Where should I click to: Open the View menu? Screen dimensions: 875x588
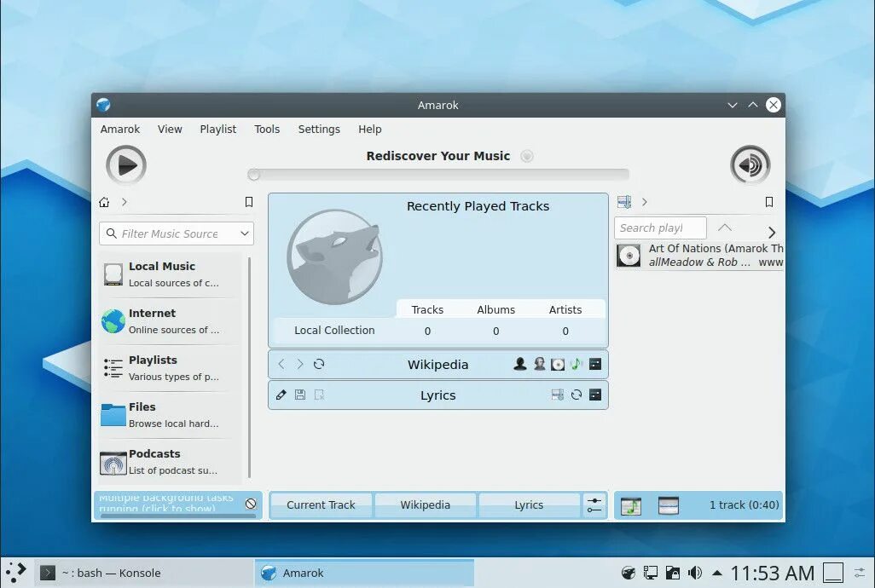170,130
